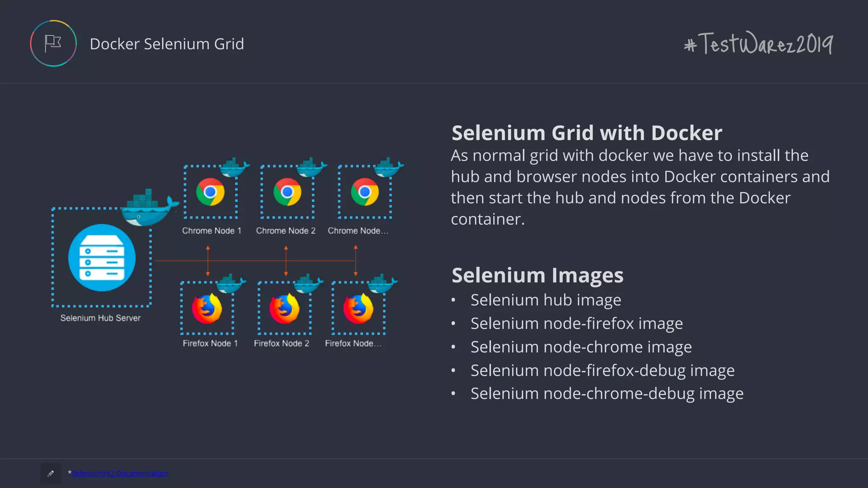Open the SeleniumHQ Documentation link

click(x=120, y=473)
